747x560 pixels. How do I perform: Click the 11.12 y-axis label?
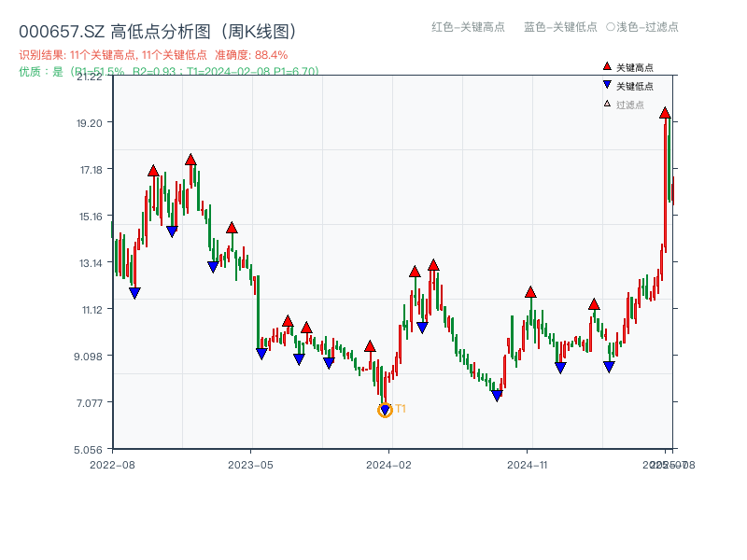pos(92,310)
